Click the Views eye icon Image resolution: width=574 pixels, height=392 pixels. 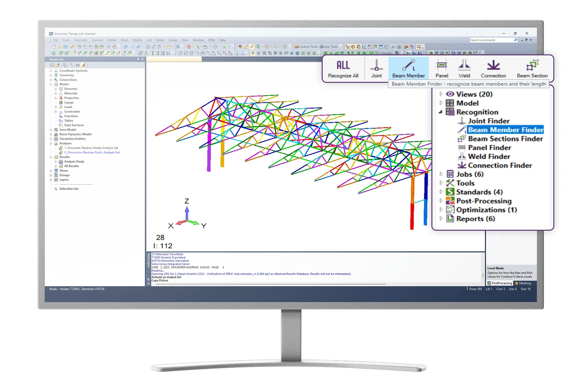(x=450, y=94)
